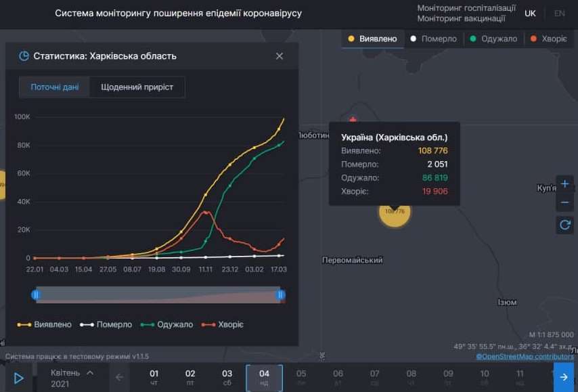Select date 03 сб on the timeline
Viewport: 578px width, 392px height.
pyautogui.click(x=227, y=378)
